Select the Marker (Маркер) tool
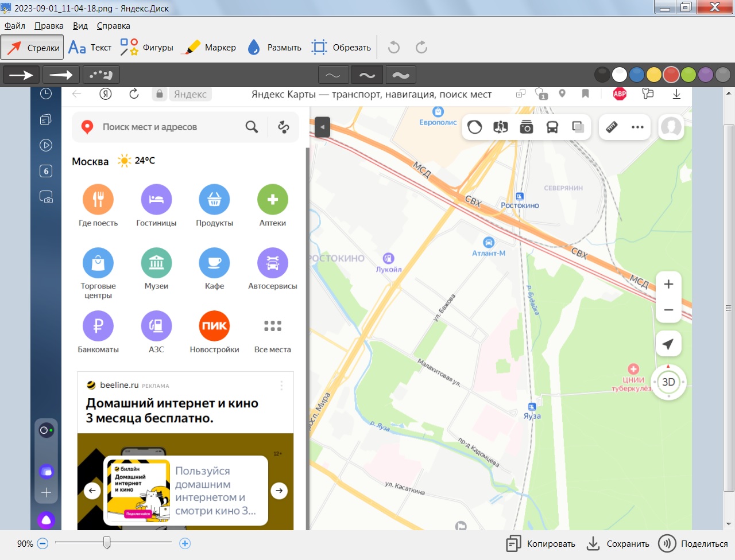The width and height of the screenshot is (735, 560). click(208, 48)
